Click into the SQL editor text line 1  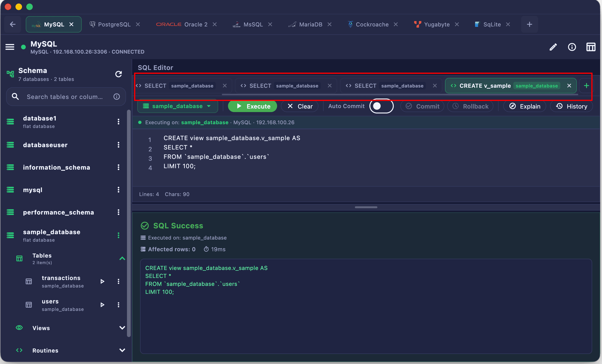(x=232, y=138)
